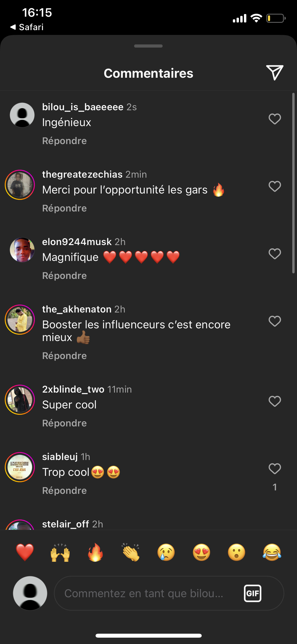Tap the share paper plane icon

275,72
